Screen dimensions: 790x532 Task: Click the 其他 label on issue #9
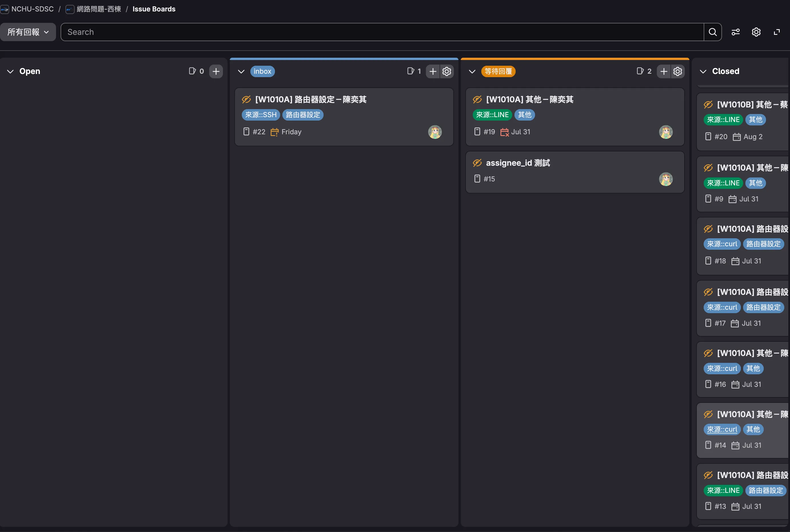pos(755,183)
